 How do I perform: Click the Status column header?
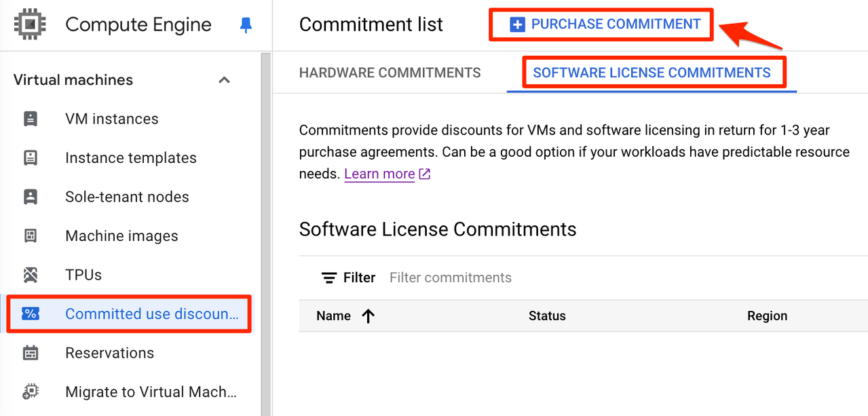tap(547, 316)
